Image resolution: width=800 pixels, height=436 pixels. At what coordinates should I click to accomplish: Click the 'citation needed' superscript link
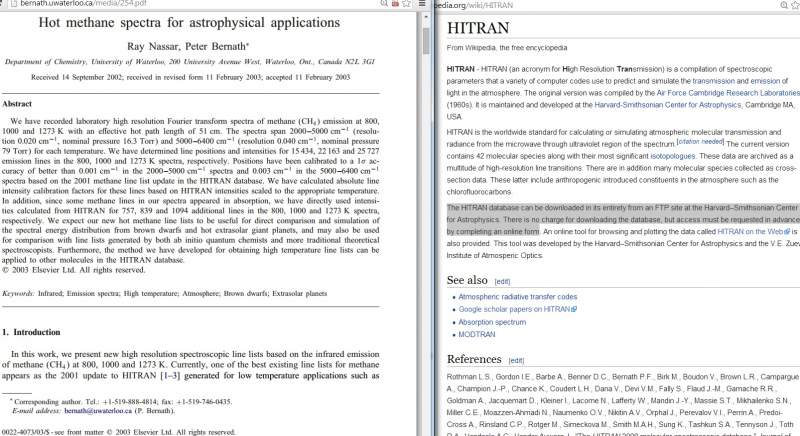700,141
